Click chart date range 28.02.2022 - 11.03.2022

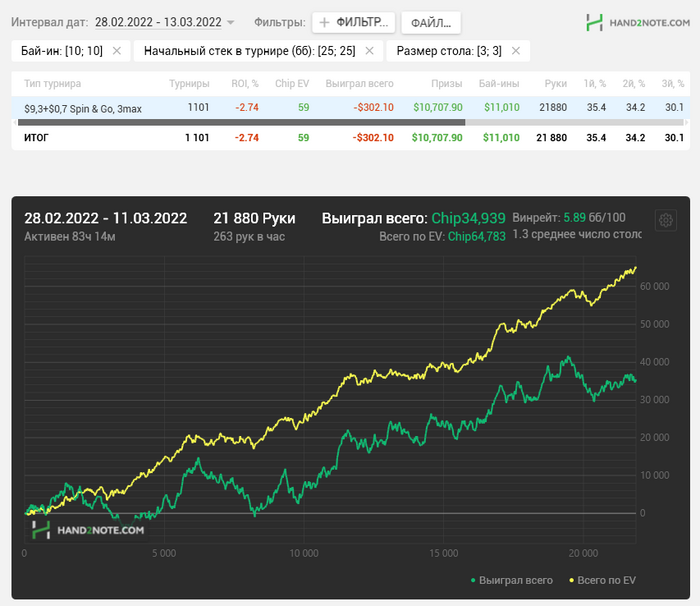105,218
